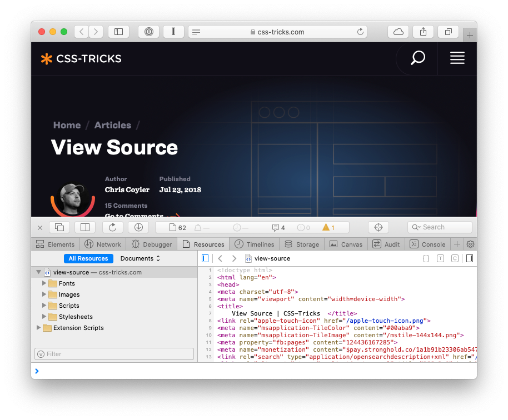Click the CSS-Tricks logo

(x=81, y=59)
